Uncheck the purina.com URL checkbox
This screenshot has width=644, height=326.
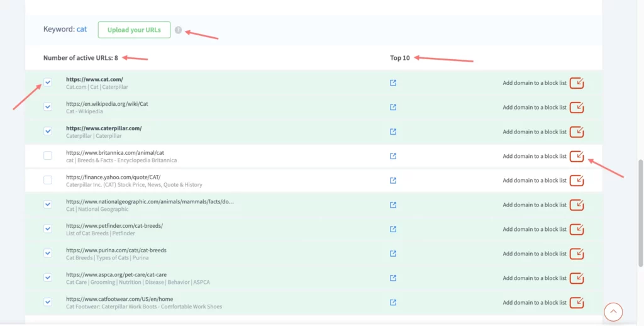click(x=48, y=253)
